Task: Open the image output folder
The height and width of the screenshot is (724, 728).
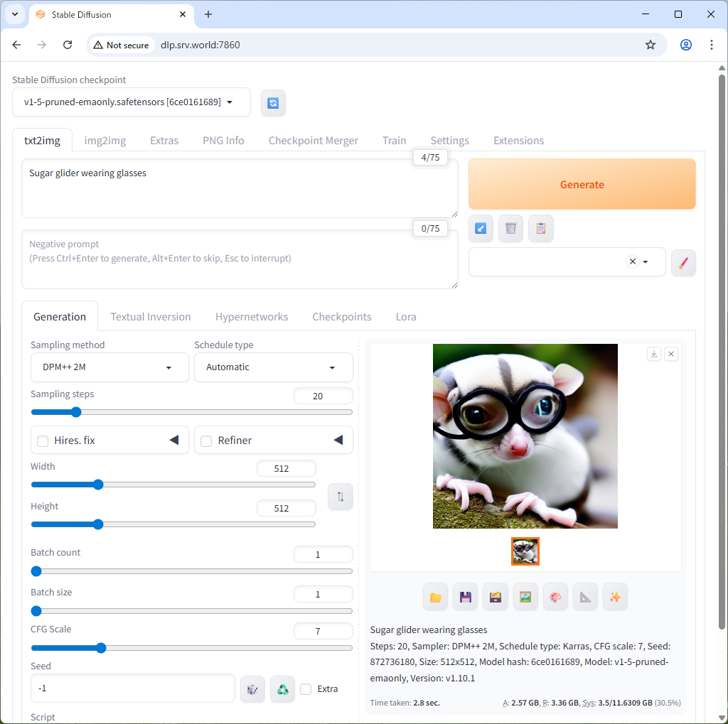Action: coord(435,597)
